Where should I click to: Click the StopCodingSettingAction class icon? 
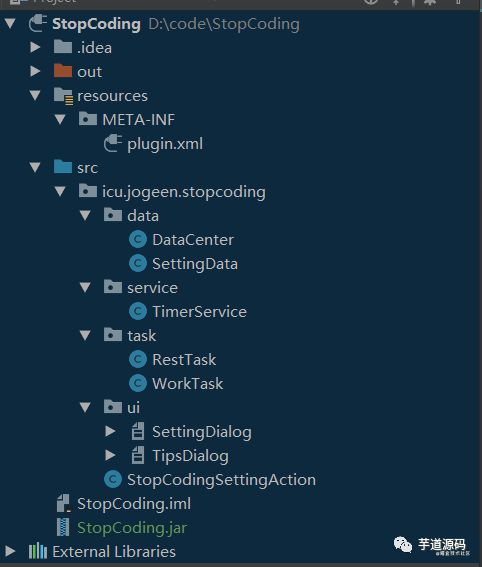pos(113,479)
